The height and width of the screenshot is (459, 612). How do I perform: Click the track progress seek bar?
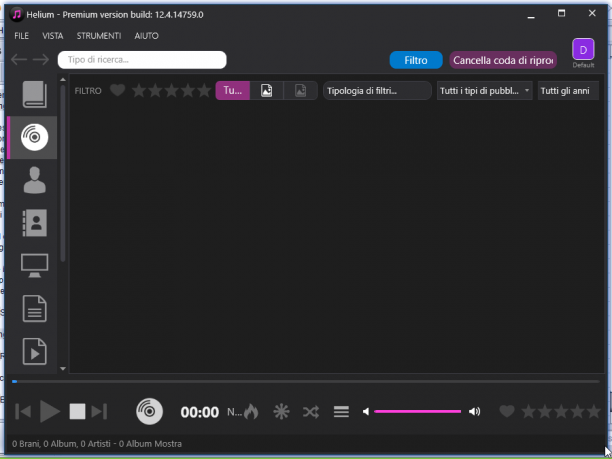(306, 381)
